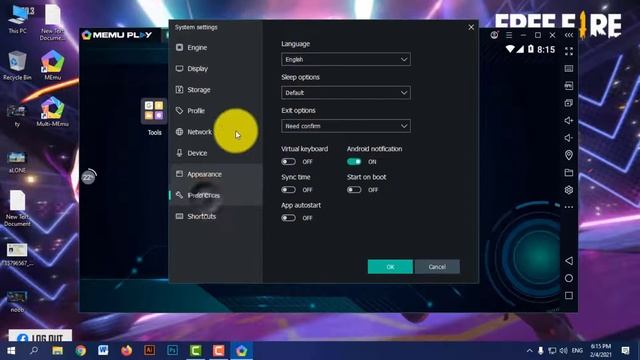Click taskbar volume speaker icon
This screenshot has width=640, height=360.
(564, 351)
